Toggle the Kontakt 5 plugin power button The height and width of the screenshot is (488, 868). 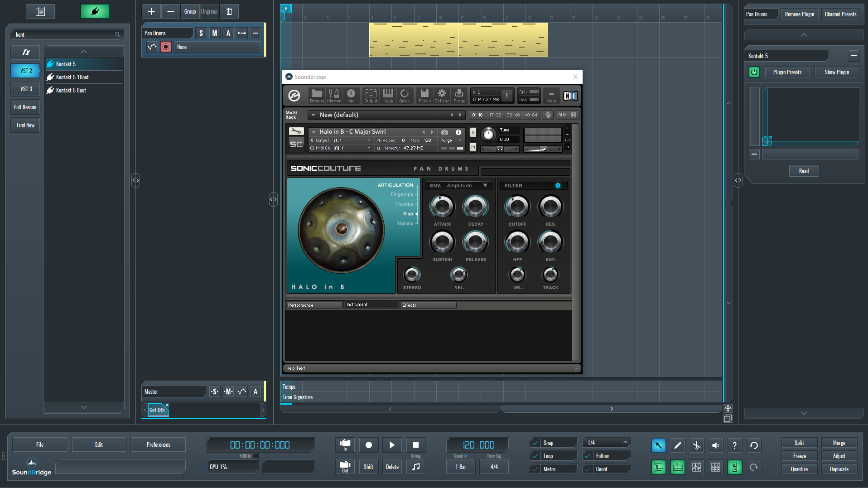pyautogui.click(x=754, y=72)
